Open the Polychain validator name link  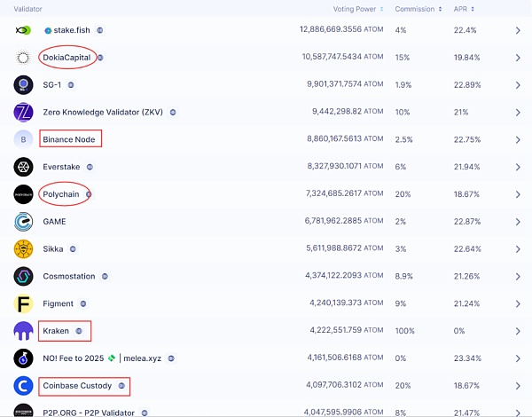tap(61, 194)
